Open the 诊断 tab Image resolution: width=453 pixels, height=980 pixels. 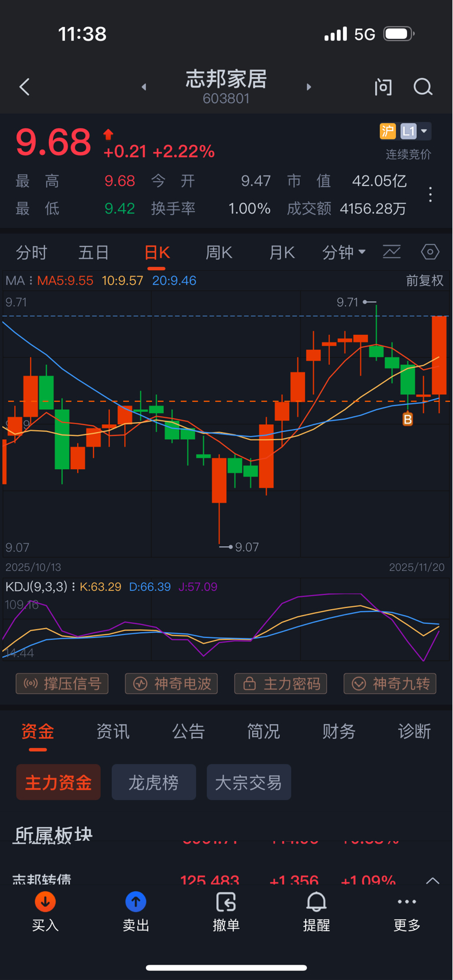coord(414,732)
